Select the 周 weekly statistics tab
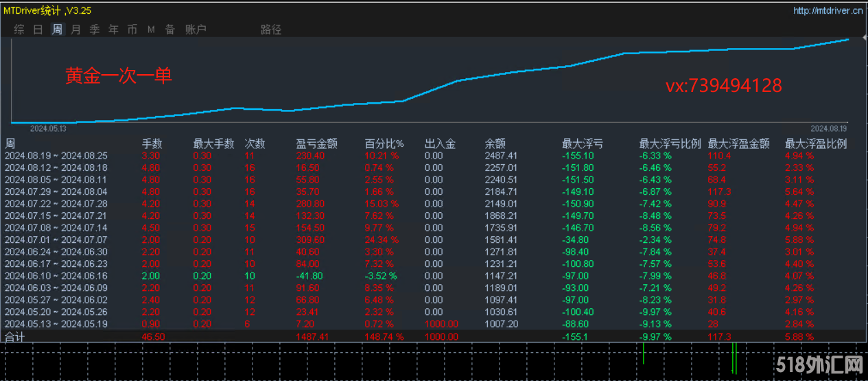Viewport: 868px width, 381px height. click(57, 30)
